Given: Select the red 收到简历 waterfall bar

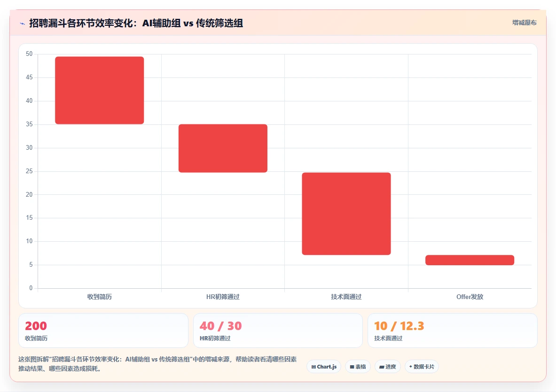Looking at the screenshot, I should click(100, 90).
